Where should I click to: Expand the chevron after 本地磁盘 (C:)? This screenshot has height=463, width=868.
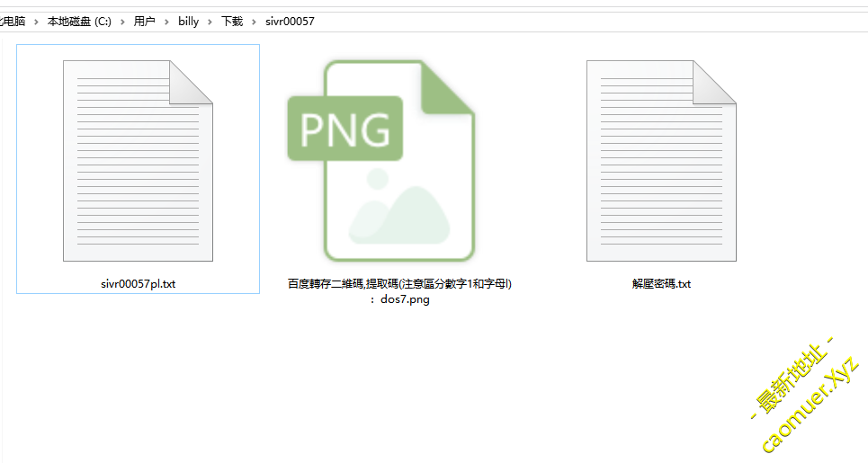pos(123,22)
